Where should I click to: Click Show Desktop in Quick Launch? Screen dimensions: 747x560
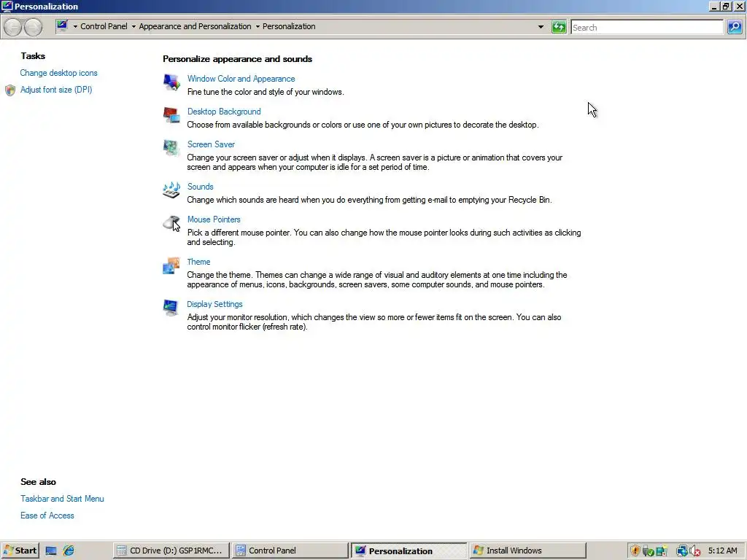coord(51,551)
